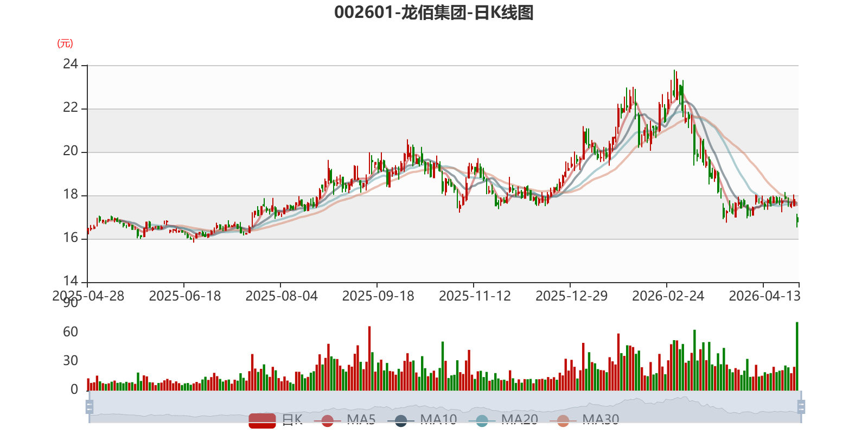Click the chart title 002601-龙佰集团-日K线图

[434, 12]
